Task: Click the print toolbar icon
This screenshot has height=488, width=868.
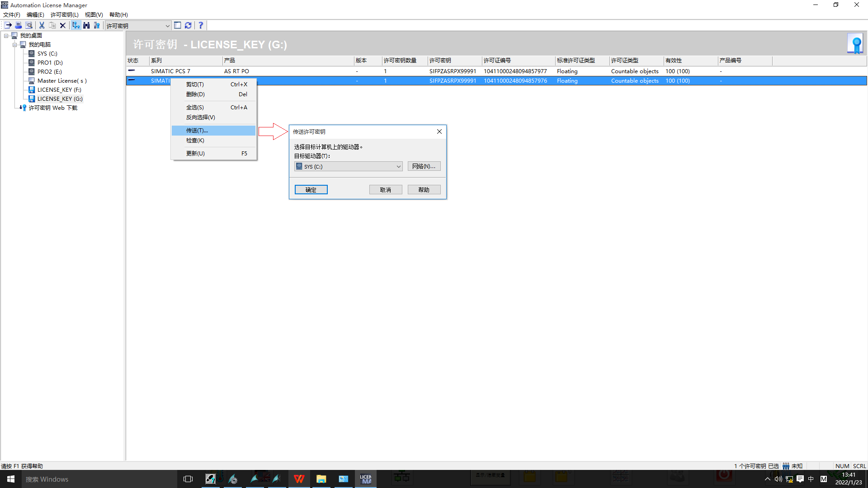Action: (19, 25)
